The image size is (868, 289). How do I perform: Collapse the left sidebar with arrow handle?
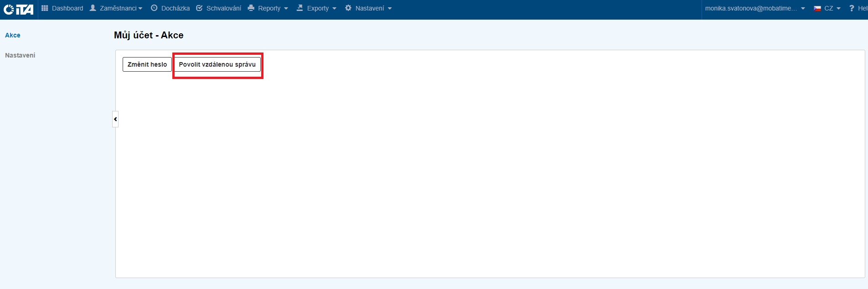[x=115, y=119]
